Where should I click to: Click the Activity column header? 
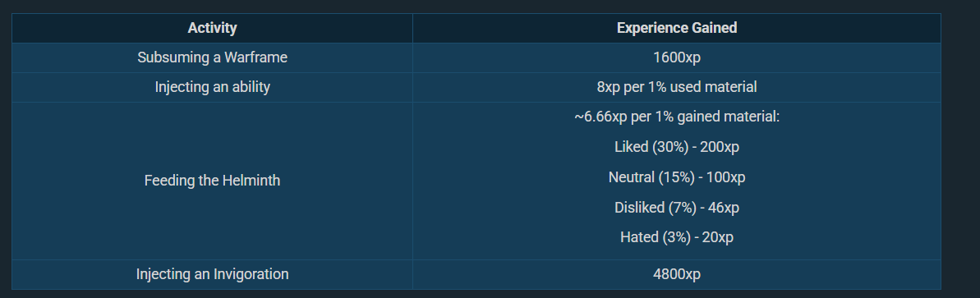pos(212,28)
